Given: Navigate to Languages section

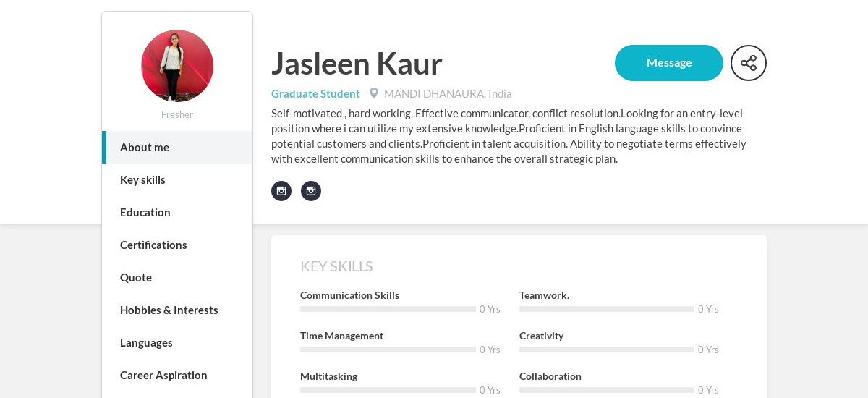Looking at the screenshot, I should click(x=177, y=342).
